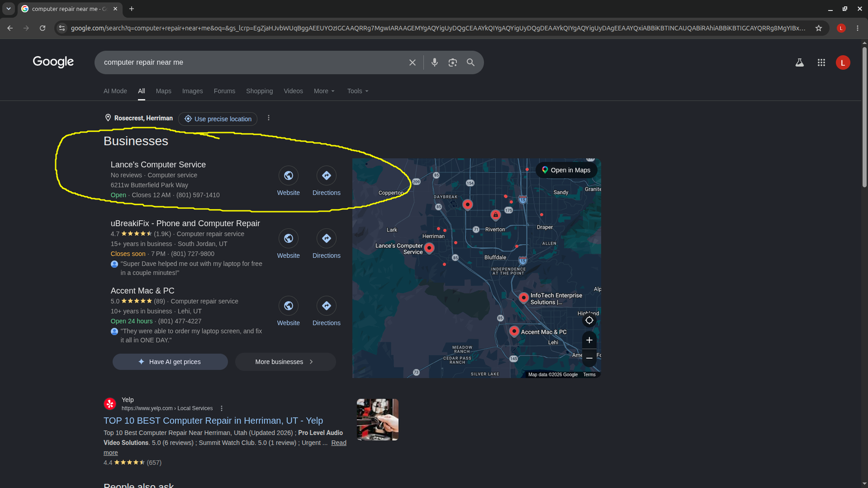Reload the page
The image size is (868, 488).
(x=42, y=28)
